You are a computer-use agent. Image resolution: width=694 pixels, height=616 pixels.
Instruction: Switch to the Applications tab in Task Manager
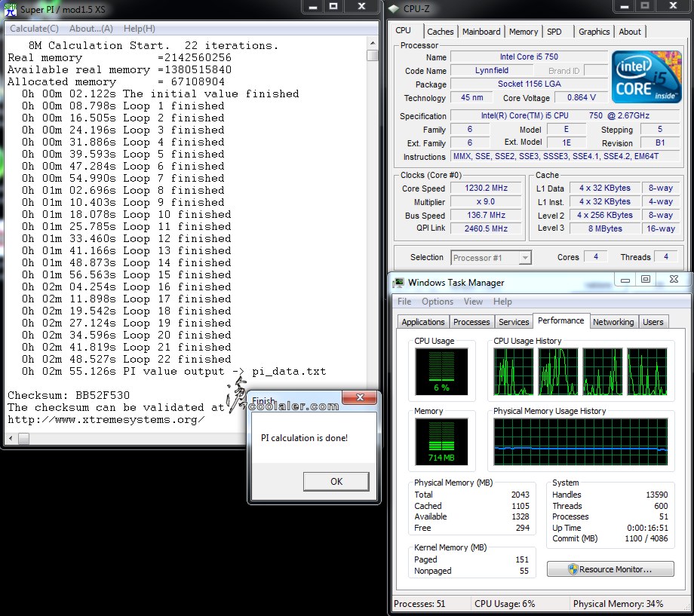click(x=423, y=322)
